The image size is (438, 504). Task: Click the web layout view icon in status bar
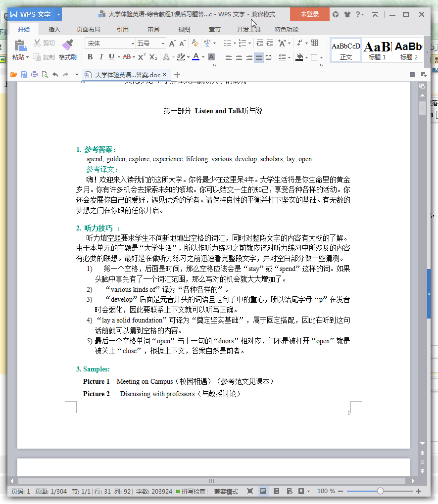pyautogui.click(x=290, y=491)
